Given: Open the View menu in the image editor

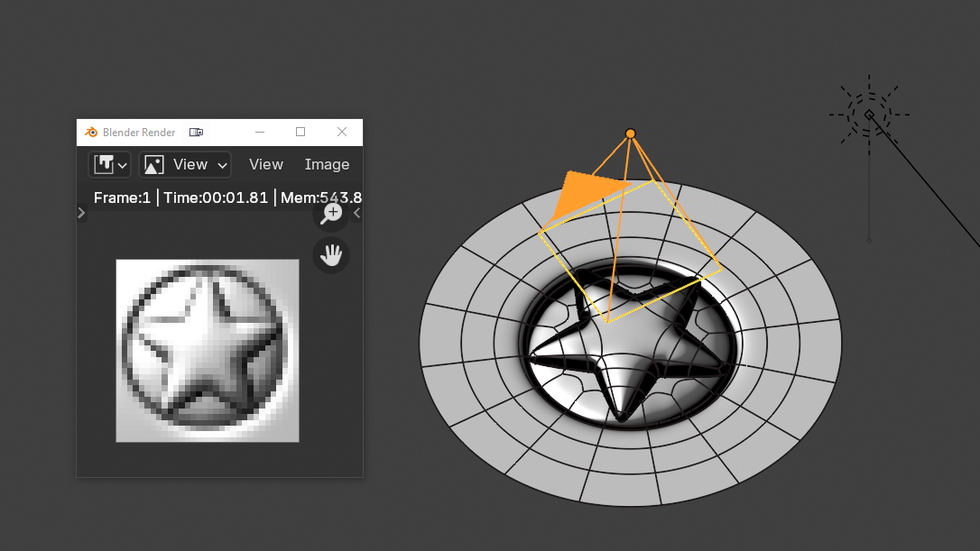Looking at the screenshot, I should point(266,164).
